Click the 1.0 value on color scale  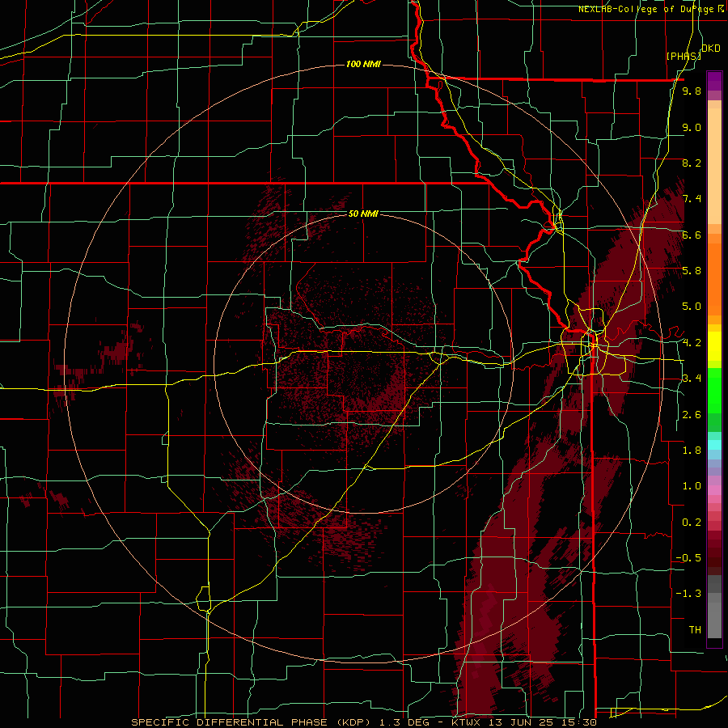click(692, 486)
